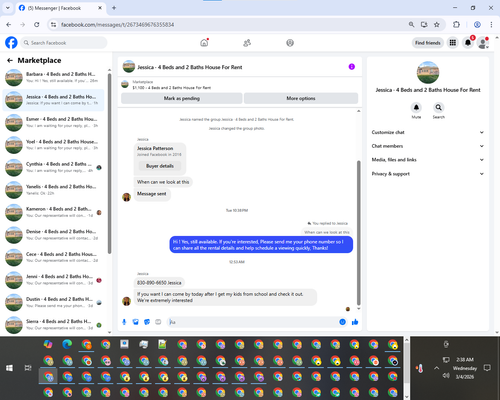Open Dustin conversation in list
This screenshot has width=500, height=400.
point(53,302)
